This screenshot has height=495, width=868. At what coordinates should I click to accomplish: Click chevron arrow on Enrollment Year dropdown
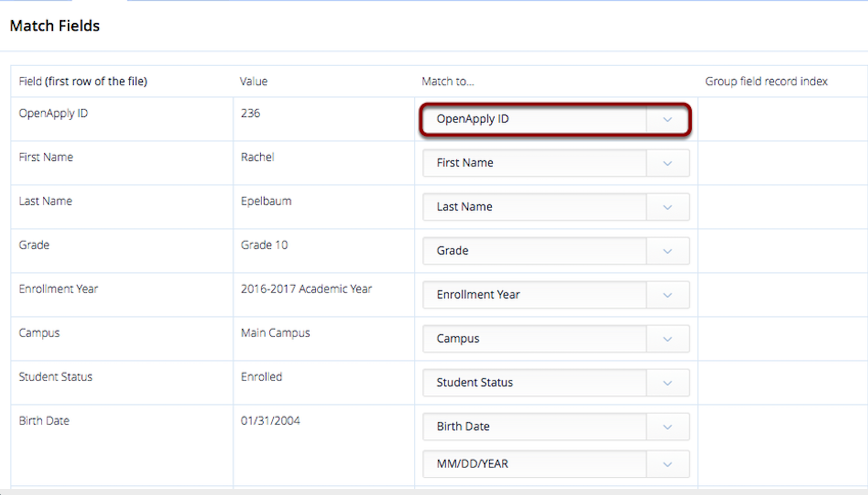click(x=667, y=295)
